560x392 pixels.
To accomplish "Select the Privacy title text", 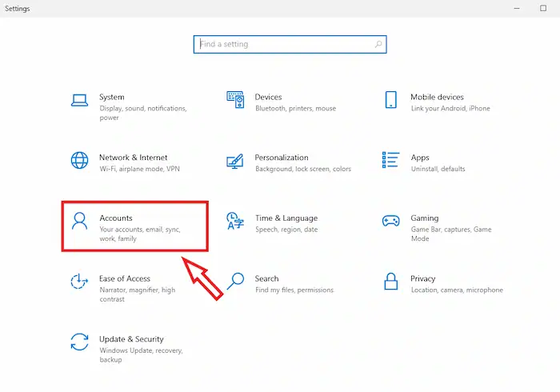I will (423, 279).
